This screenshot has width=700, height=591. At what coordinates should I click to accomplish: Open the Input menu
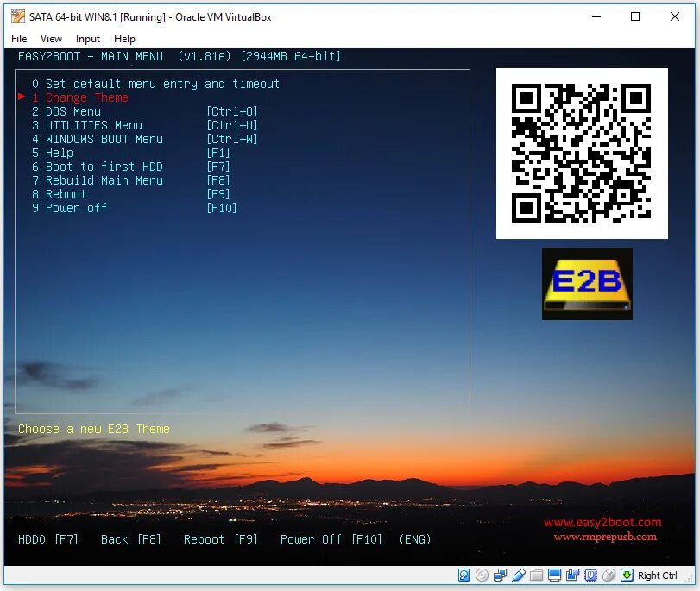(x=88, y=39)
